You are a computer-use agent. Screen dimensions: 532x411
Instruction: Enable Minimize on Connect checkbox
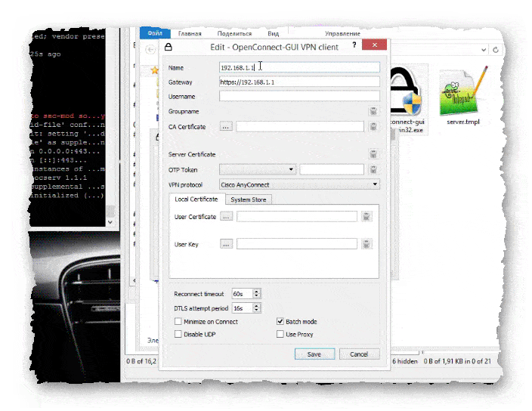pyautogui.click(x=178, y=321)
